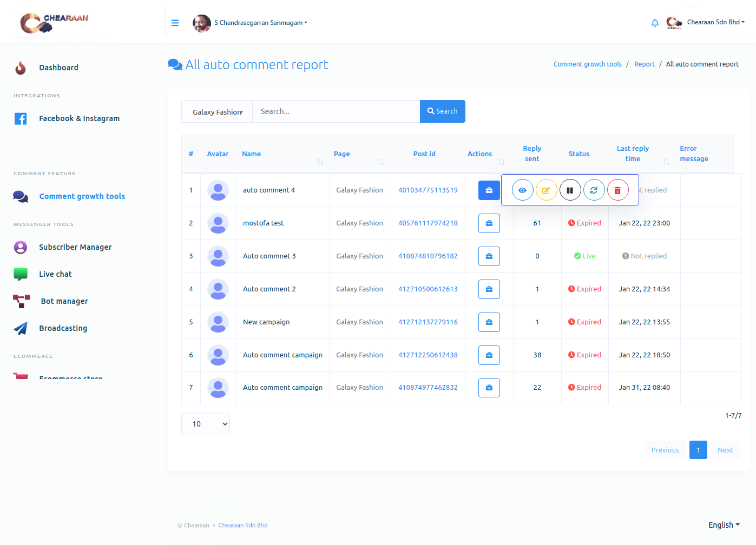Click into the Search text field

[x=336, y=111]
